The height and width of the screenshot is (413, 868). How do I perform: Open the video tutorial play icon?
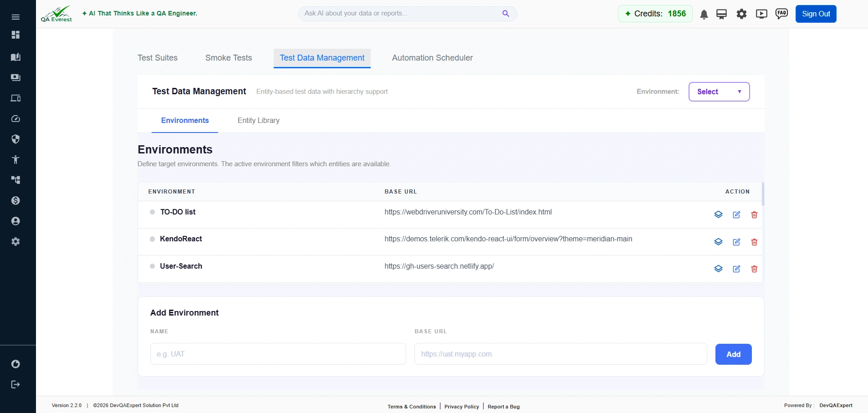[761, 14]
